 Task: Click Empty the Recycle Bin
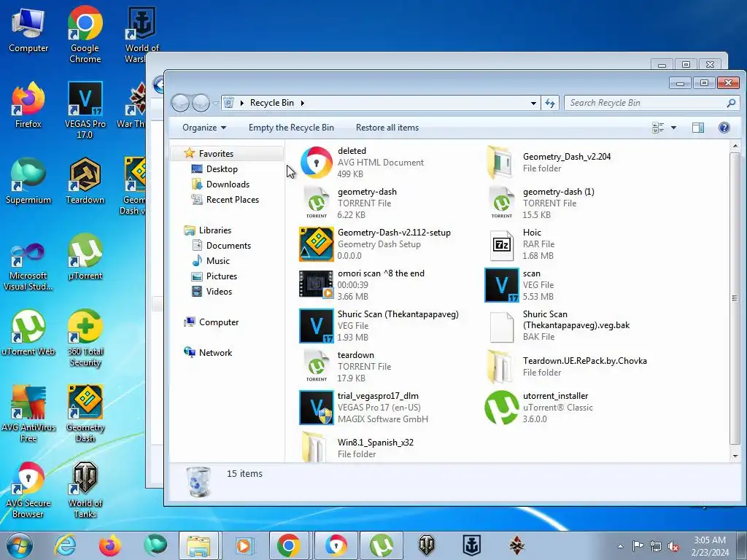pyautogui.click(x=291, y=128)
